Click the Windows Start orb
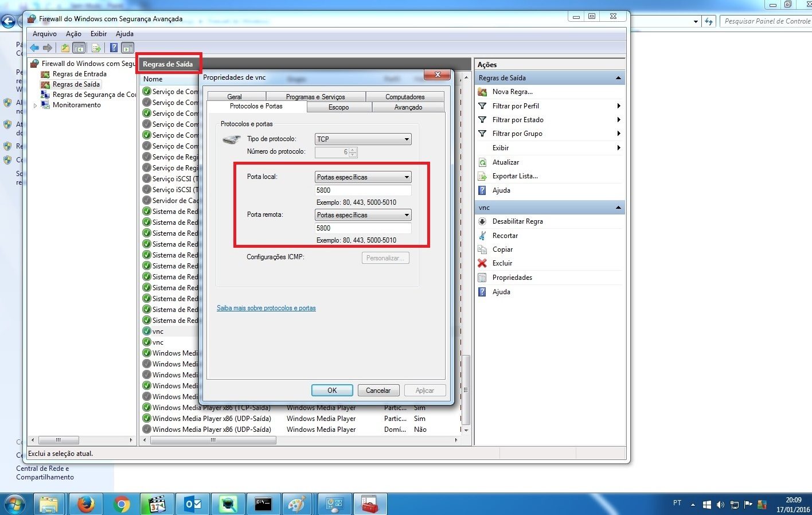 15,504
